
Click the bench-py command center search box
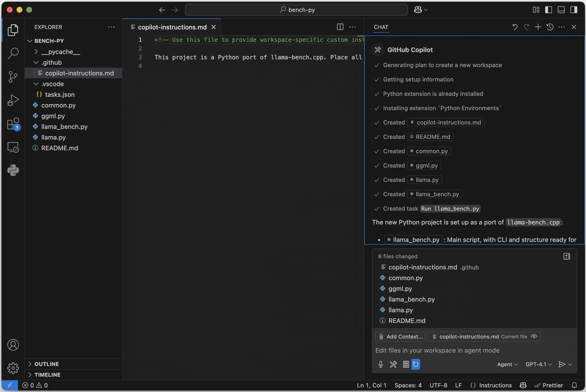[296, 10]
